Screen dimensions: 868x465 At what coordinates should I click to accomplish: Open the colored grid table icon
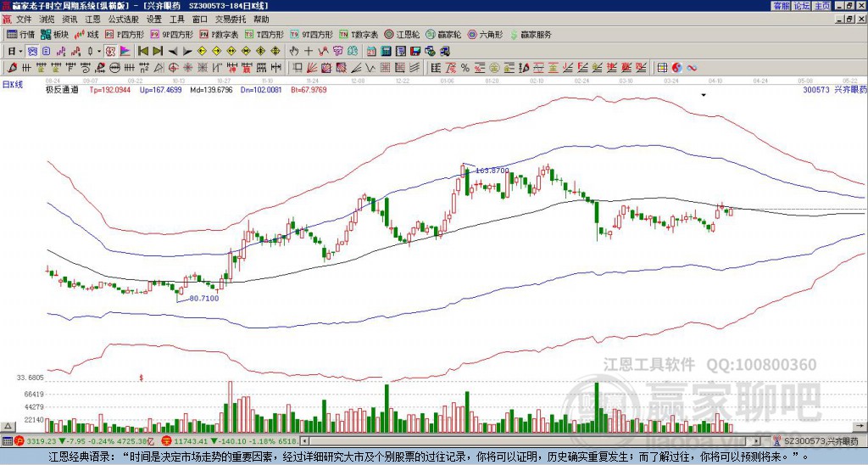(x=662, y=68)
